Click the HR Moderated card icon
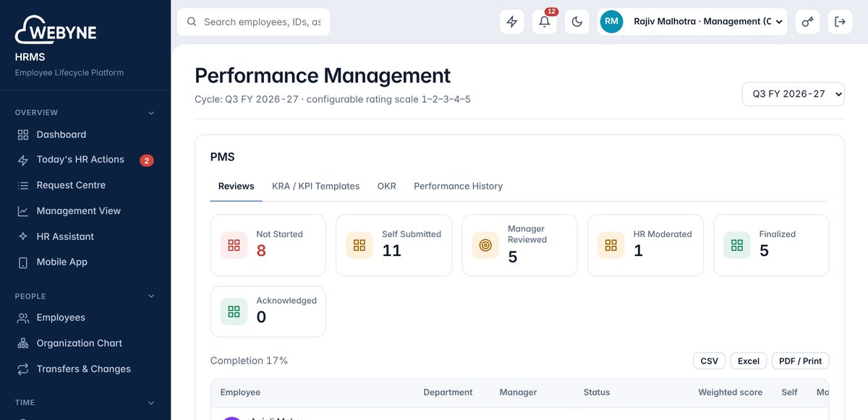The height and width of the screenshot is (420, 868). [611, 245]
